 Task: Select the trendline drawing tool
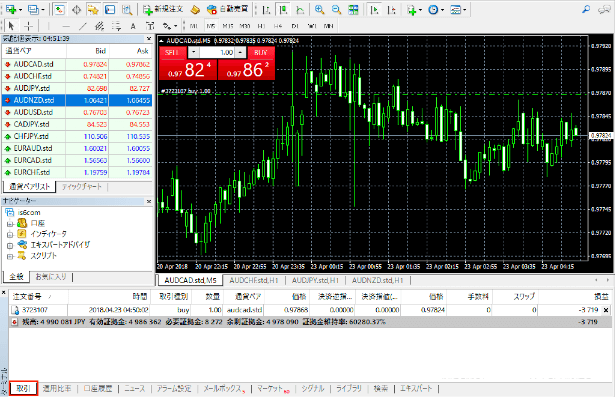click(x=82, y=26)
